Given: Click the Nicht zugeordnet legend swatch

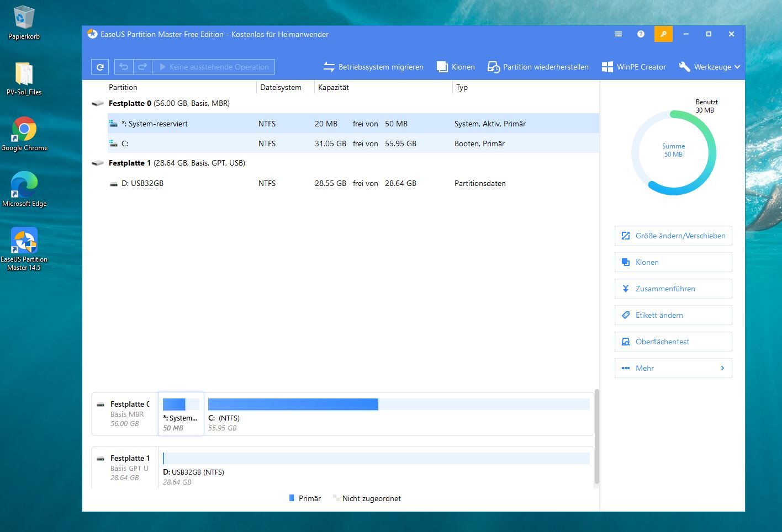Looking at the screenshot, I should tap(335, 498).
